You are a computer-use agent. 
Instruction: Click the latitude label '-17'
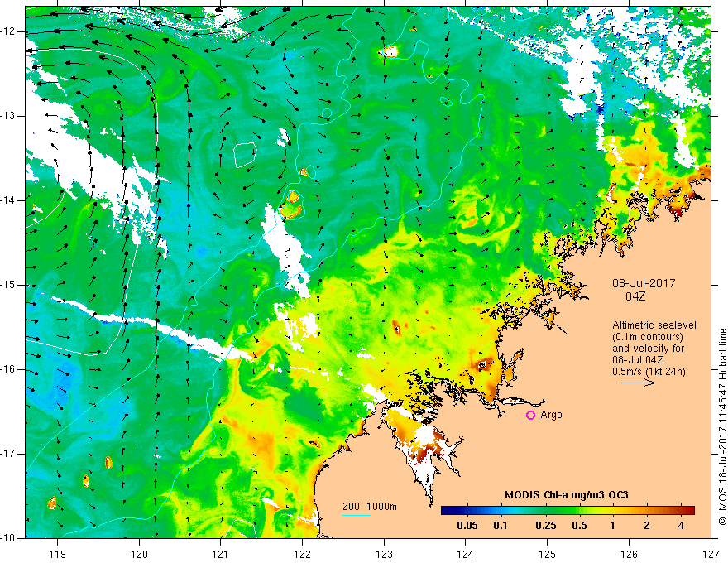pos(8,454)
